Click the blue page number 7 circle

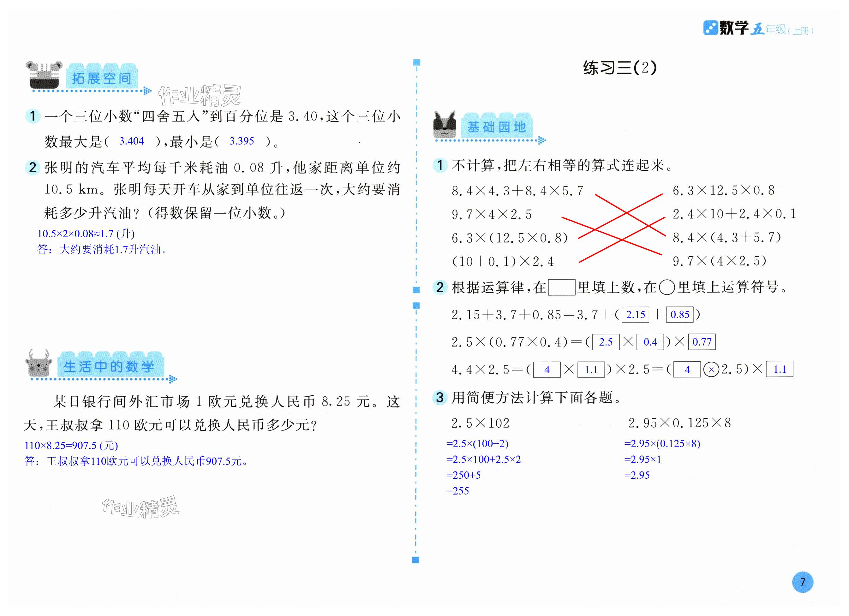coord(803,582)
